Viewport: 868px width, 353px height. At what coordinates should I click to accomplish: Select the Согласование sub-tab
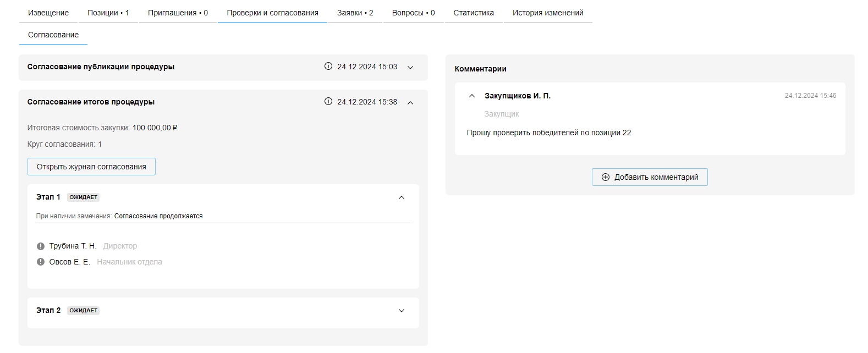click(x=53, y=35)
